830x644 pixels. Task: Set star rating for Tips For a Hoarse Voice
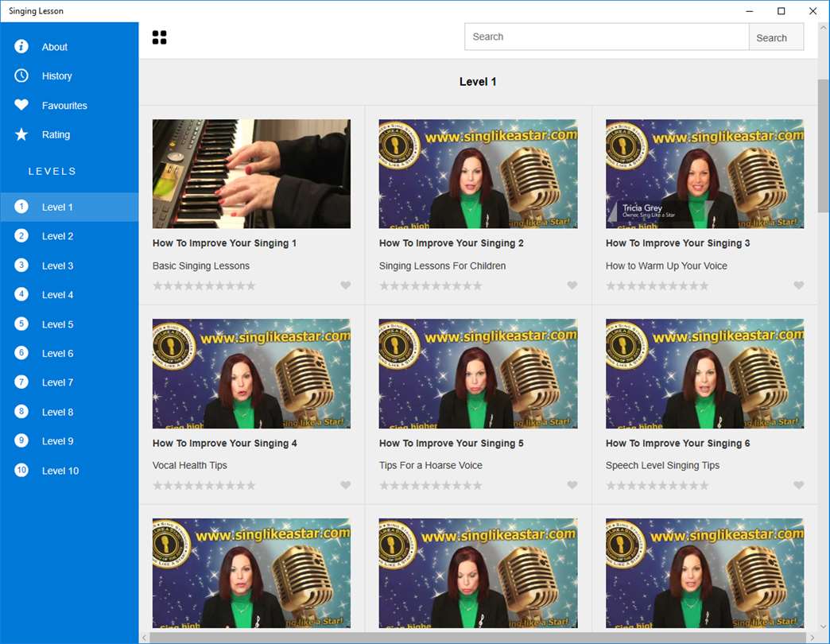430,485
